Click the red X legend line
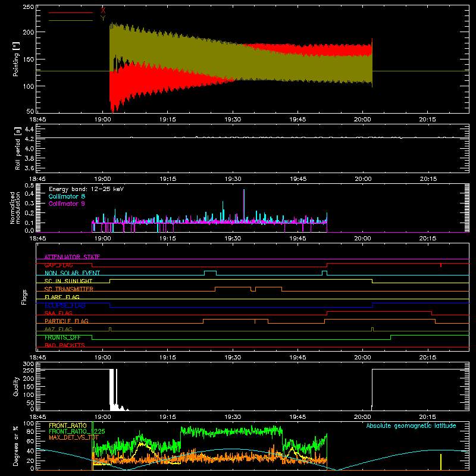The height and width of the screenshot is (476, 476). (x=71, y=12)
